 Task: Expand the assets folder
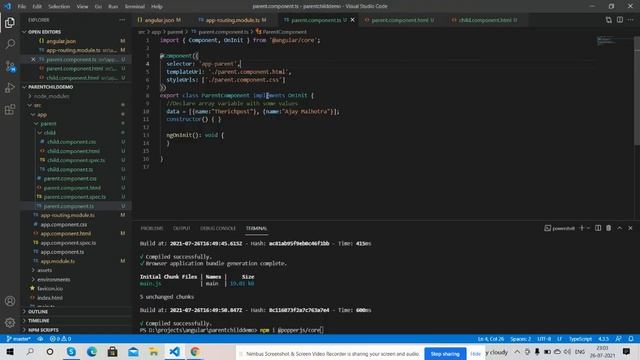pyautogui.click(x=44, y=270)
